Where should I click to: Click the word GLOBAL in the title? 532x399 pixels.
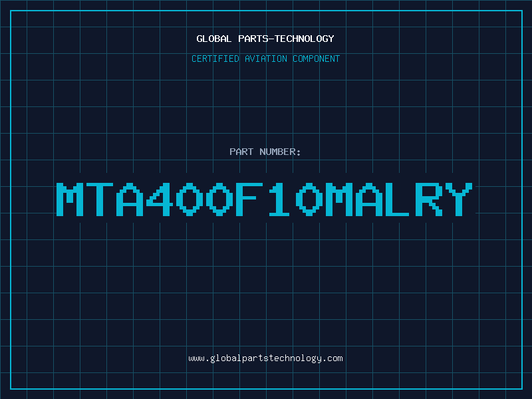(214, 39)
